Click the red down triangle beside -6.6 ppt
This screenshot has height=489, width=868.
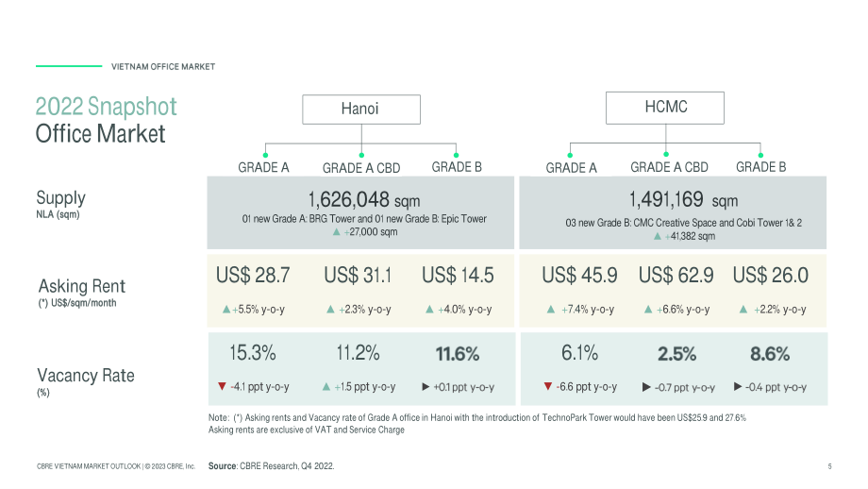[547, 386]
